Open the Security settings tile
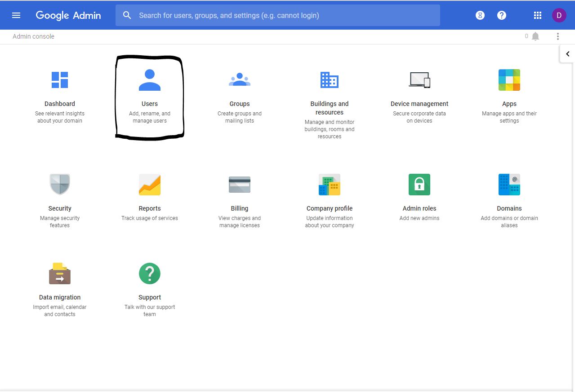The image size is (575, 392). tap(60, 193)
